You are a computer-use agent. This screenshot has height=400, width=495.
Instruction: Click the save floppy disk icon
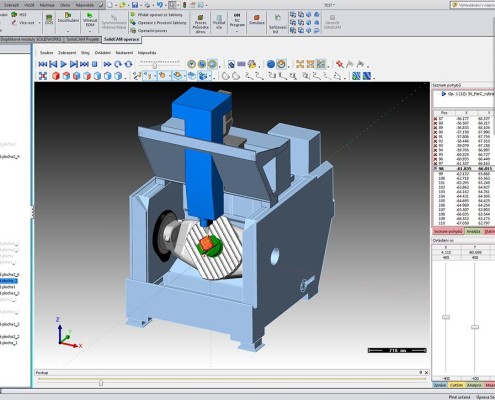(135, 5)
